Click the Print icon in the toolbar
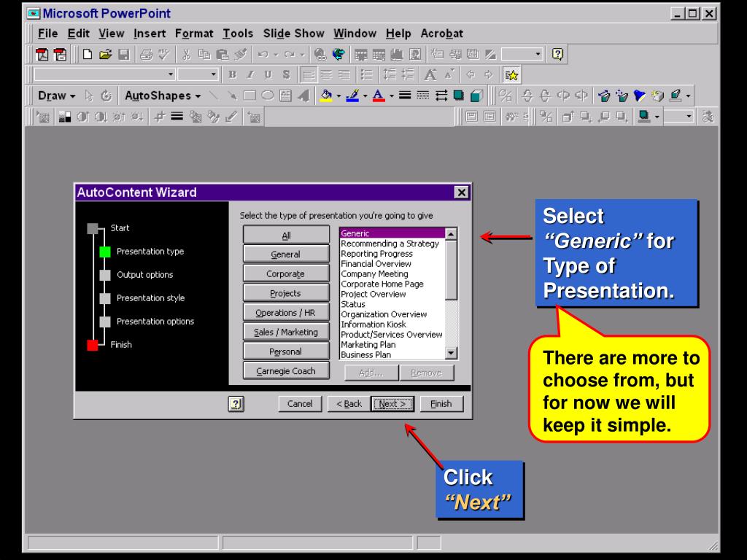The height and width of the screenshot is (560, 747). [x=146, y=54]
